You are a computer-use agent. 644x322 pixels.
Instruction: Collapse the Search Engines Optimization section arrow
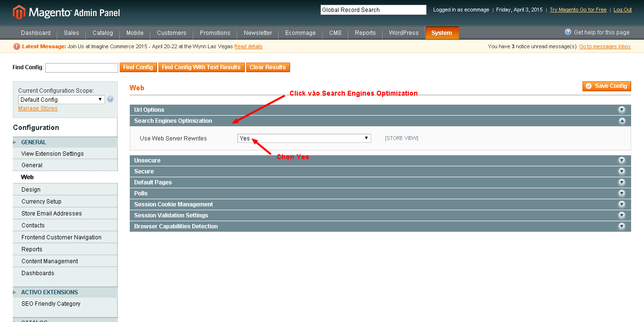(x=622, y=121)
